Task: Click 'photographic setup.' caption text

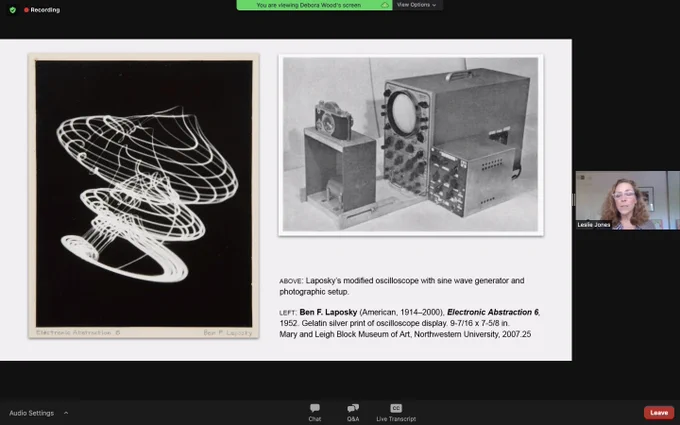Action: pyautogui.click(x=314, y=292)
